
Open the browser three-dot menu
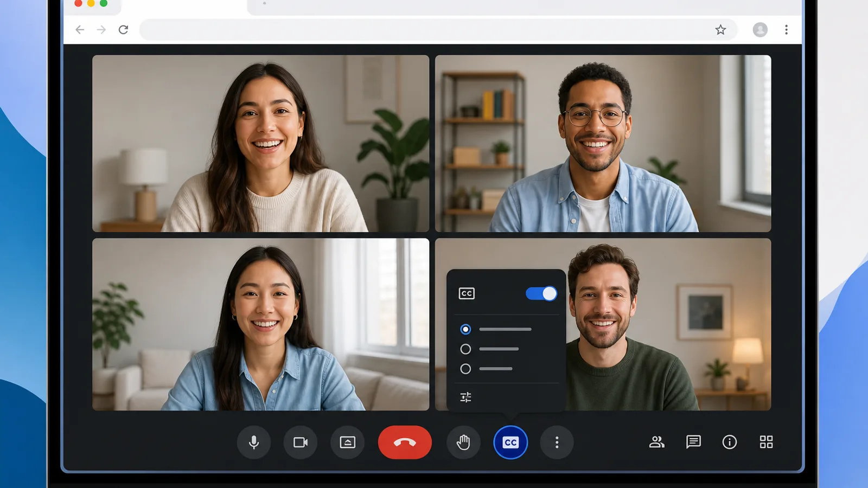point(786,30)
